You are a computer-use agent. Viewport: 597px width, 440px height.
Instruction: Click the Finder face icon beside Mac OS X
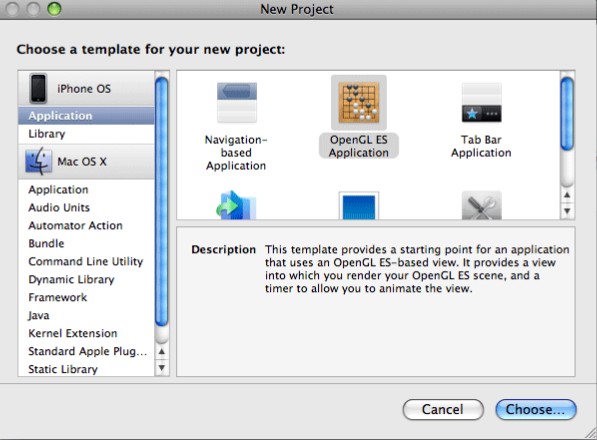38,161
